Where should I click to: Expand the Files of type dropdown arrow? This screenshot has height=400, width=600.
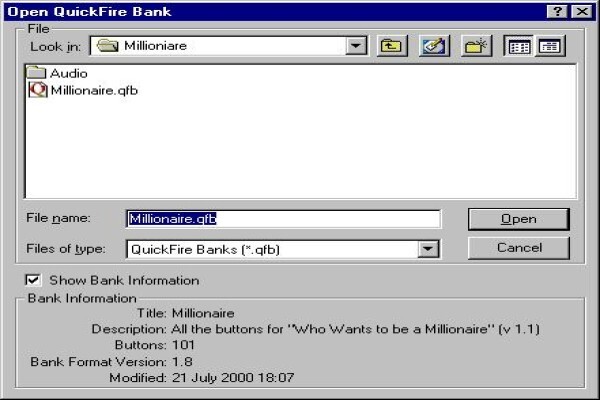point(428,249)
